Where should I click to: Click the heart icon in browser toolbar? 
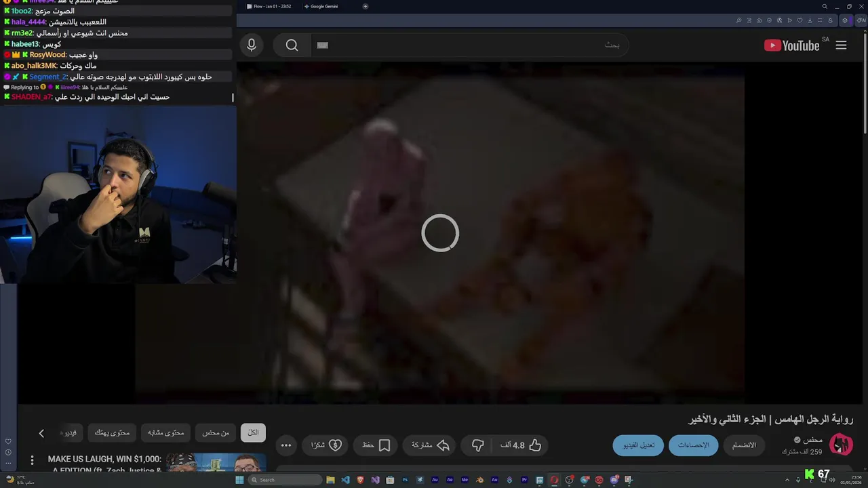pyautogui.click(x=800, y=20)
